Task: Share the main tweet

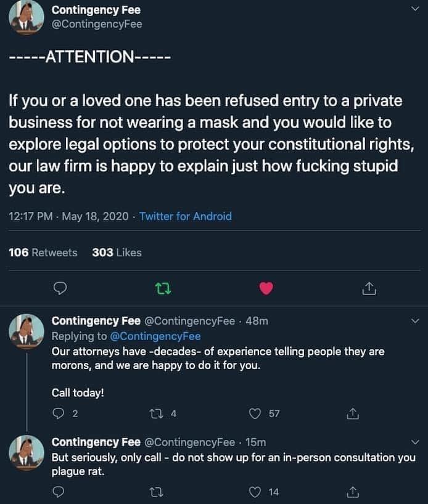Action: pyautogui.click(x=369, y=288)
